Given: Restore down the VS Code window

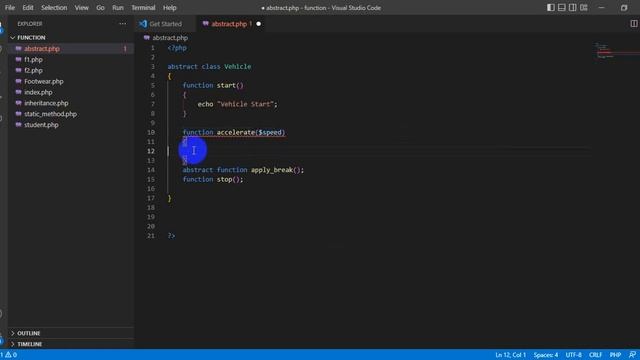Looking at the screenshot, I should (624, 7).
